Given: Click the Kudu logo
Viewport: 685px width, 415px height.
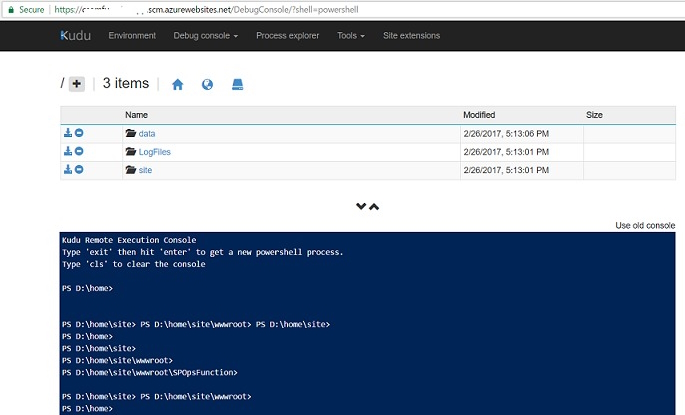Looking at the screenshot, I should pyautogui.click(x=76, y=35).
